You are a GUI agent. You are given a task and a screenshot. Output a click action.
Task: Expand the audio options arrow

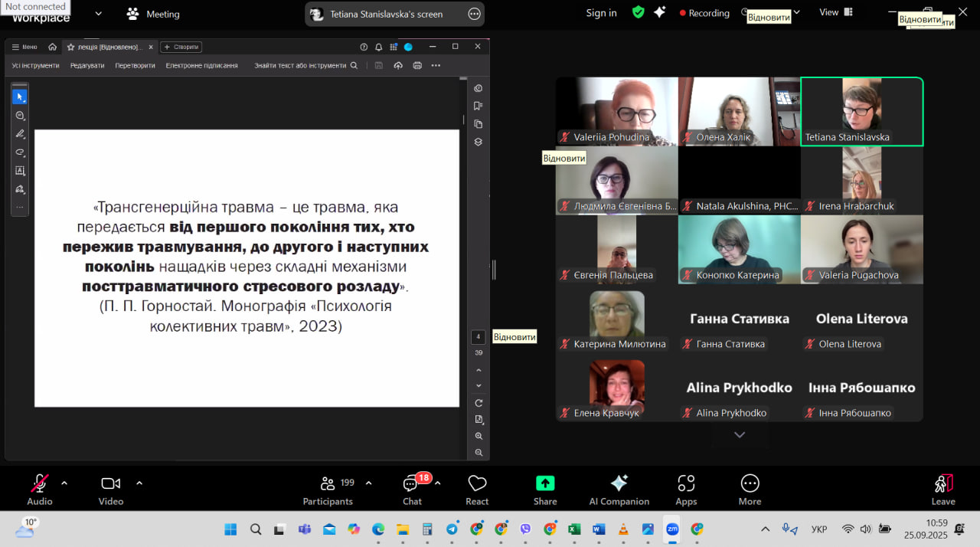coord(64,483)
